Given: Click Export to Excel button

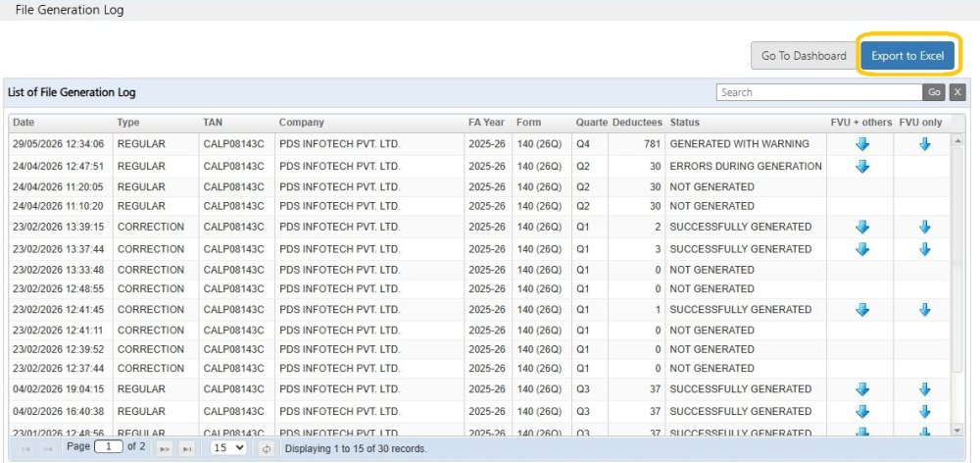Looking at the screenshot, I should (907, 56).
